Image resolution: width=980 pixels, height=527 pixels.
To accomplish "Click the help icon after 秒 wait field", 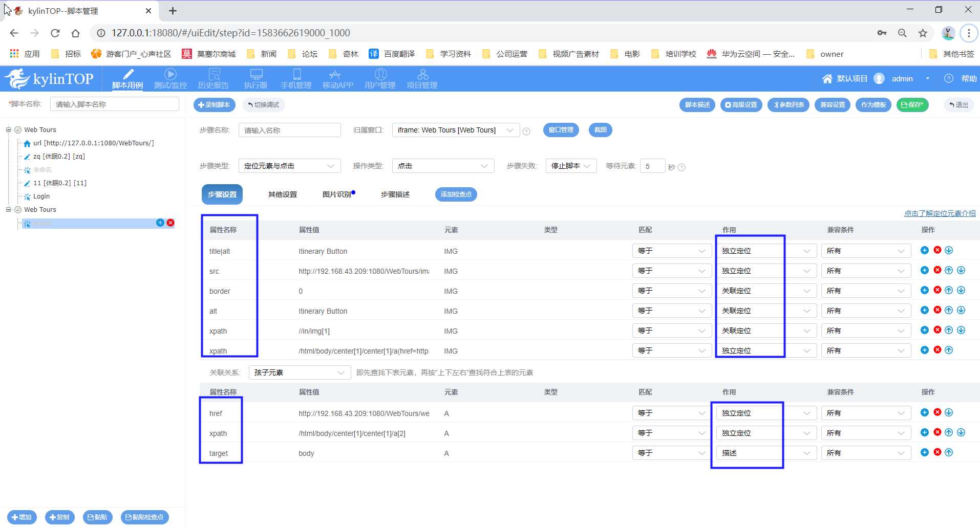I will [x=681, y=167].
